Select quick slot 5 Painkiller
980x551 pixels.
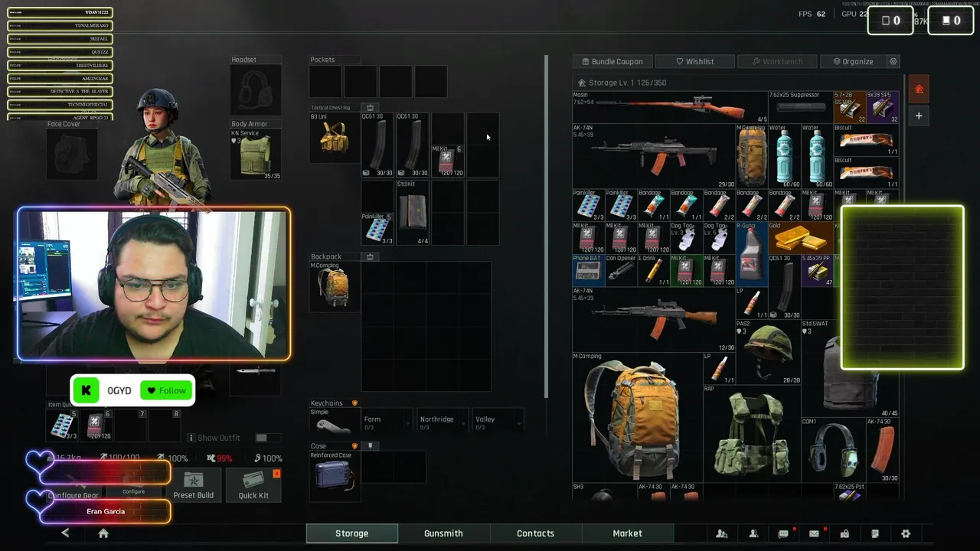[x=63, y=425]
